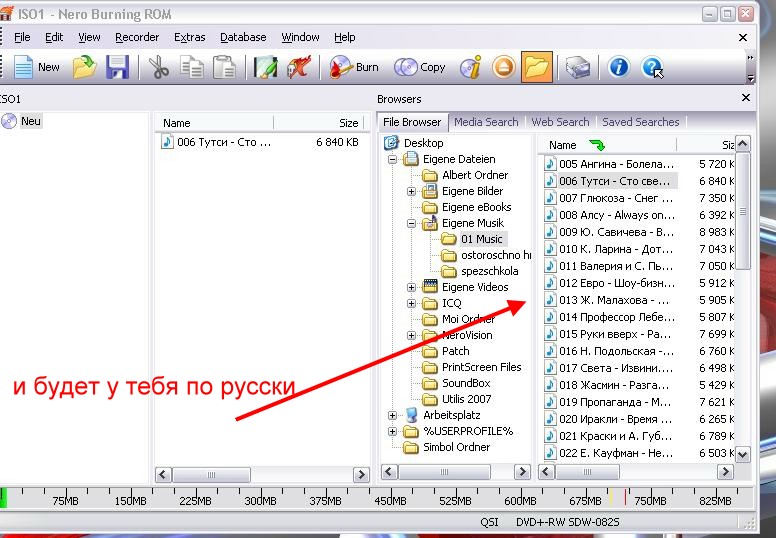Collapse the Eigene Dateien tree node
Image resolution: width=776 pixels, height=538 pixels.
[x=392, y=159]
